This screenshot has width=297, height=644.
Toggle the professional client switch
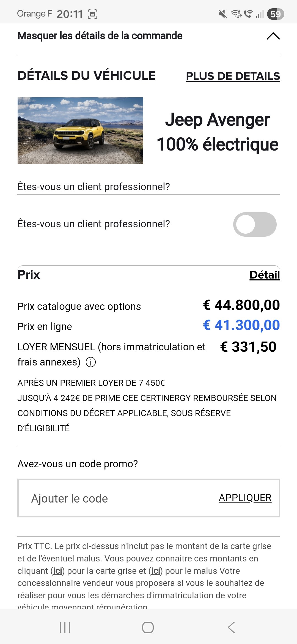255,224
